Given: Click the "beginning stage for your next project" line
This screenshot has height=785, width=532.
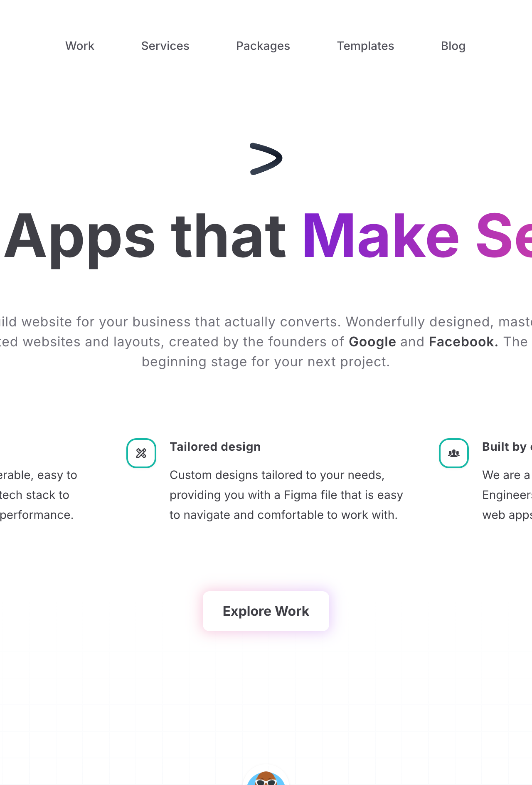Looking at the screenshot, I should [x=266, y=362].
